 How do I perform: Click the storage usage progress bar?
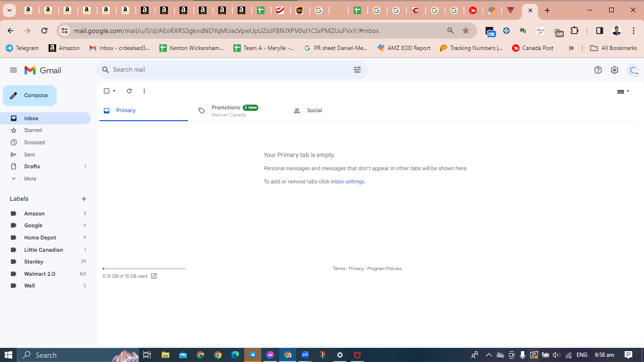click(x=144, y=269)
